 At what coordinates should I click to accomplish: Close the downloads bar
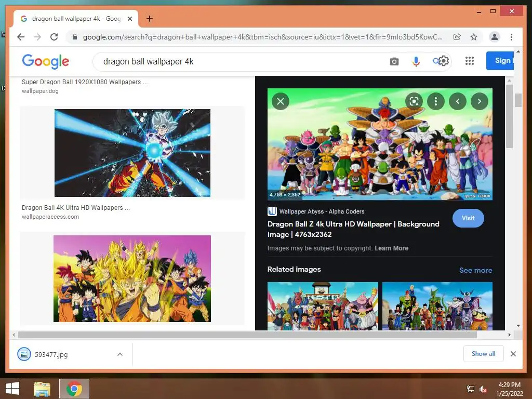(513, 354)
